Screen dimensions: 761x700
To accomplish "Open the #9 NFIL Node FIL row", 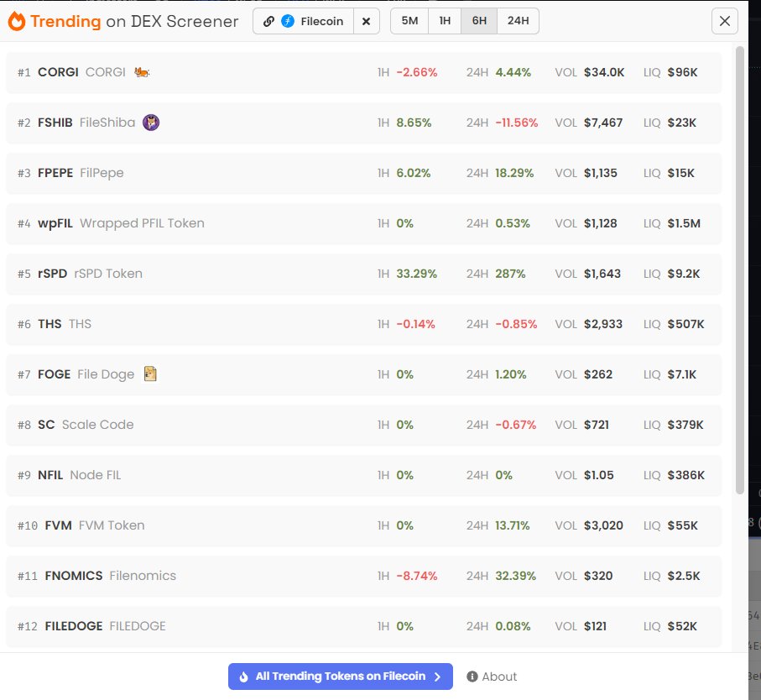I will (363, 475).
